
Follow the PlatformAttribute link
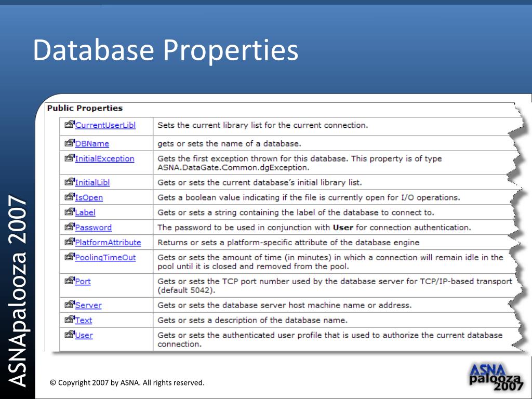coord(108,242)
